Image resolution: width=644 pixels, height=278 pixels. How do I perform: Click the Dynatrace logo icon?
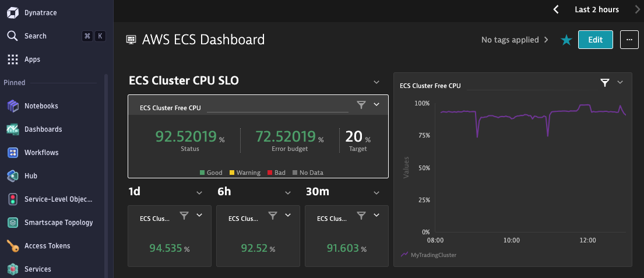tap(13, 12)
